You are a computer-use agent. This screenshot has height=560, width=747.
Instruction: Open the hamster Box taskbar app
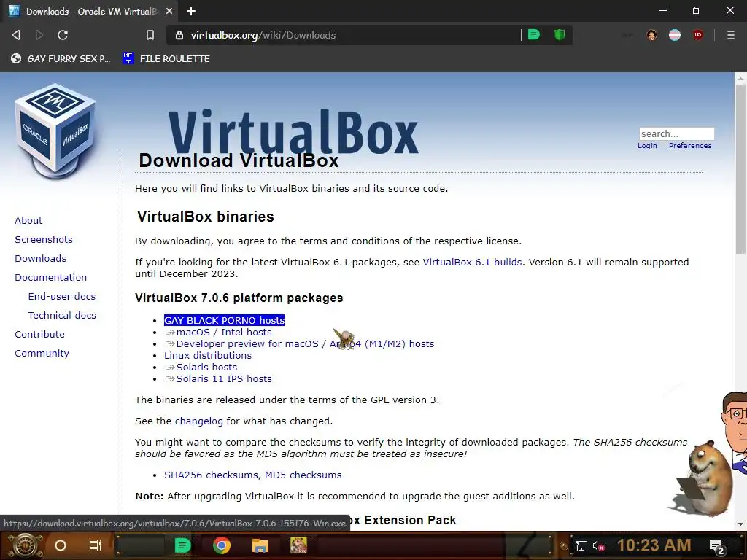[298, 545]
